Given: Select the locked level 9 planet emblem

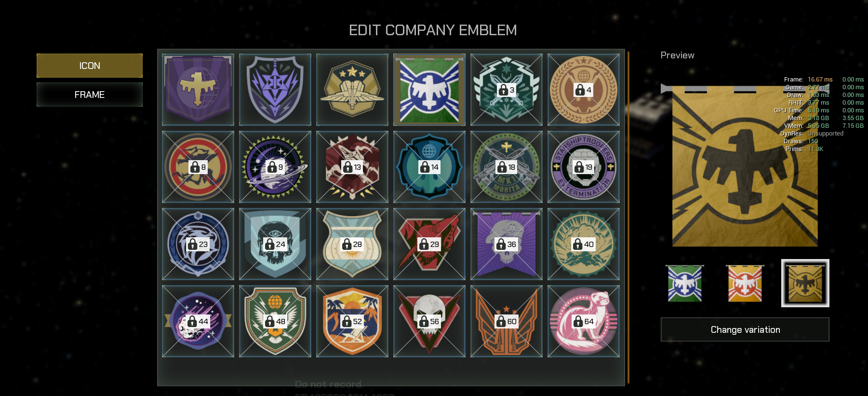Looking at the screenshot, I should point(275,167).
